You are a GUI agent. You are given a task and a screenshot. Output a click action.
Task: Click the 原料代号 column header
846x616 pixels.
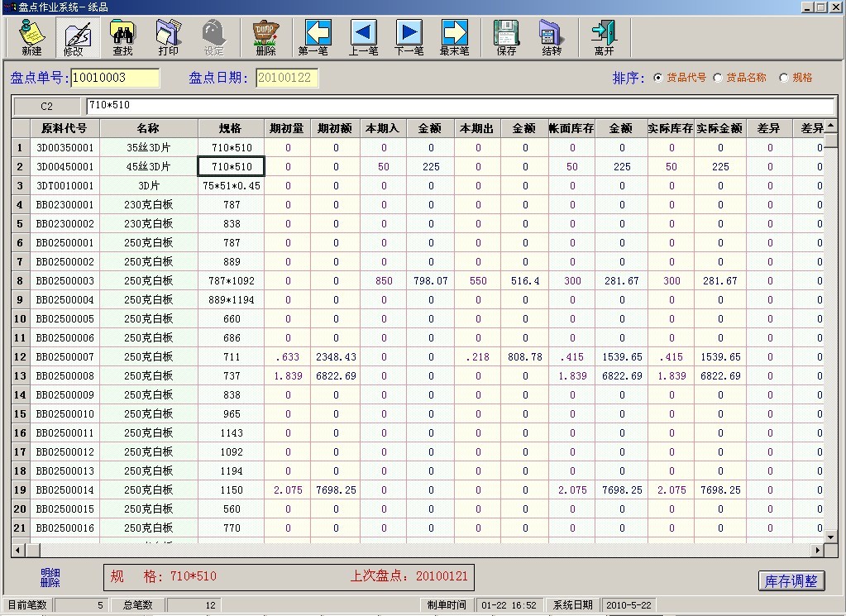[x=65, y=128]
